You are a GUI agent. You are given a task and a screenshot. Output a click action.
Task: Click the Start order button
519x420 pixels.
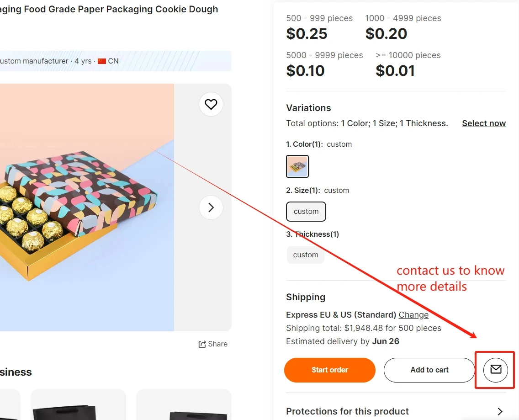[x=329, y=370]
